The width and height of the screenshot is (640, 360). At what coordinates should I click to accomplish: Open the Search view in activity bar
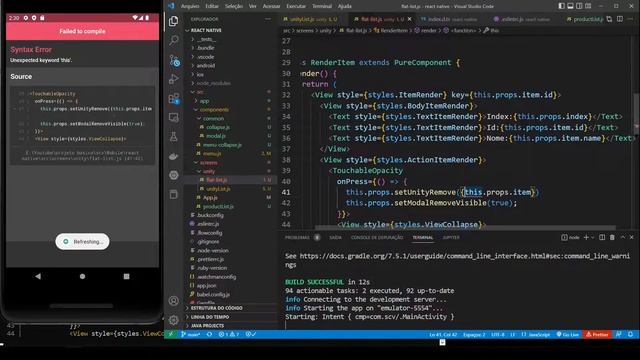point(173,40)
